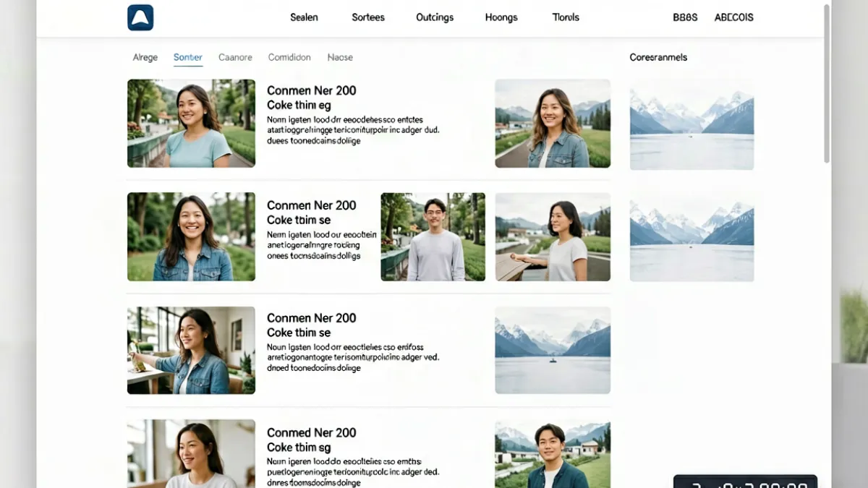Click the Conmen Ner 200 title beside teal-shirt woman
This screenshot has width=868, height=488.
click(x=312, y=90)
